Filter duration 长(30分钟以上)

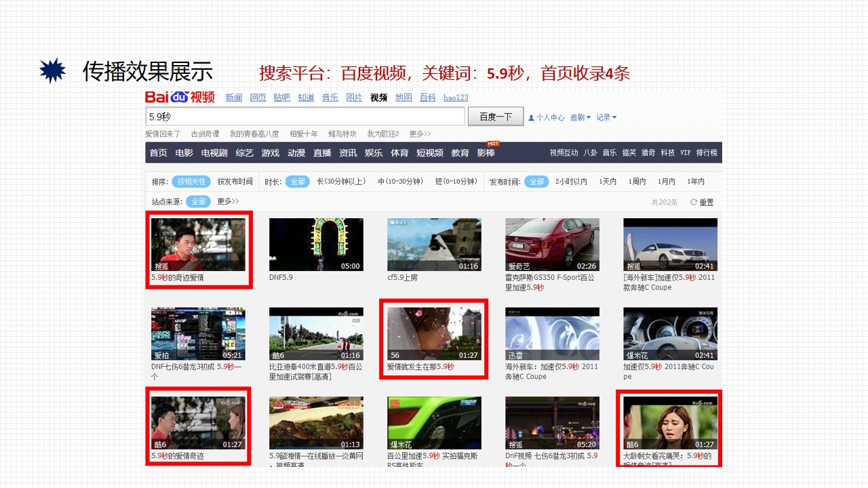tap(341, 182)
